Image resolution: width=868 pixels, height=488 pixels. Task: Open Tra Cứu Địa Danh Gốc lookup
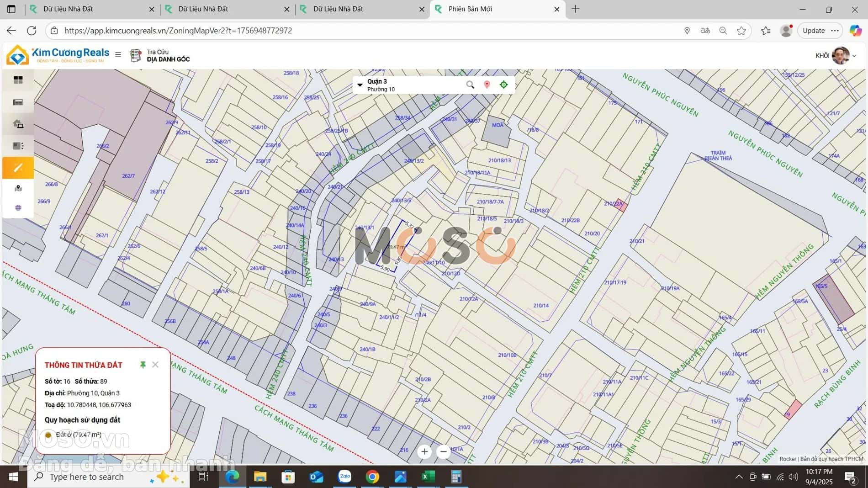160,55
